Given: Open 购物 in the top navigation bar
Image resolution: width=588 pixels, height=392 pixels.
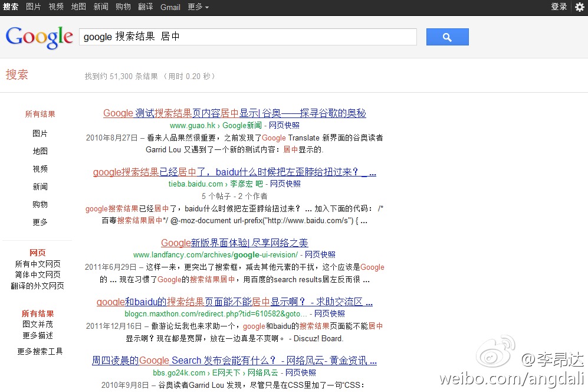Looking at the screenshot, I should 123,6.
